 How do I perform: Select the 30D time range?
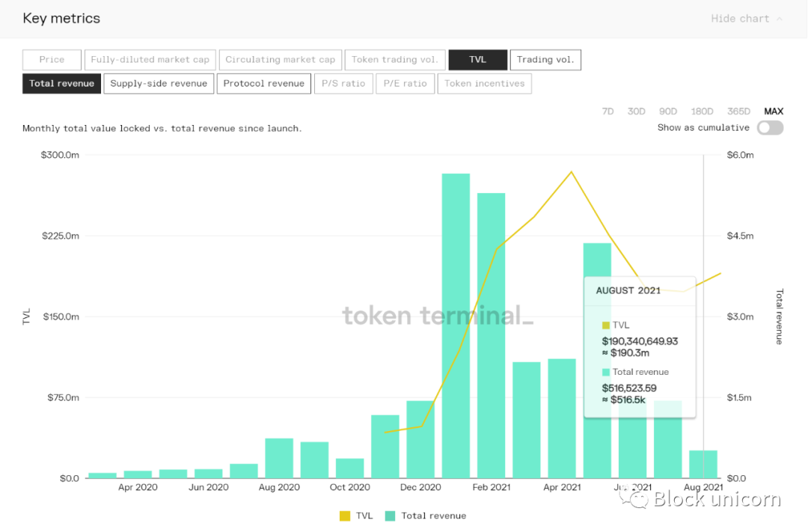pyautogui.click(x=636, y=111)
